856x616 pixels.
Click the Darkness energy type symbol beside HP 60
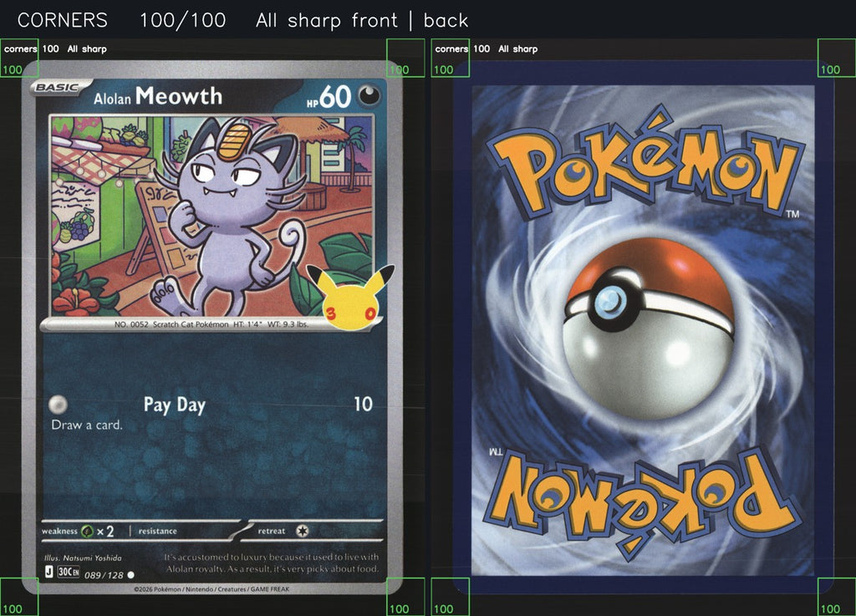(369, 95)
